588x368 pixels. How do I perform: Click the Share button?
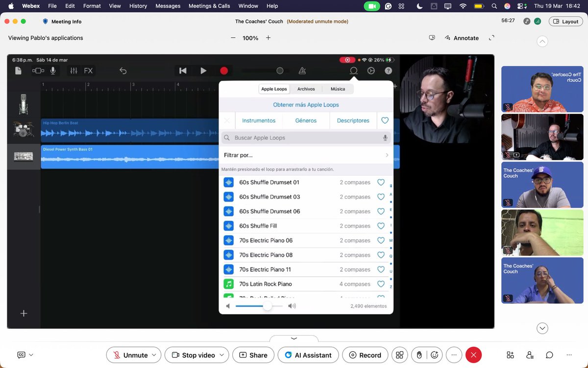pos(253,355)
